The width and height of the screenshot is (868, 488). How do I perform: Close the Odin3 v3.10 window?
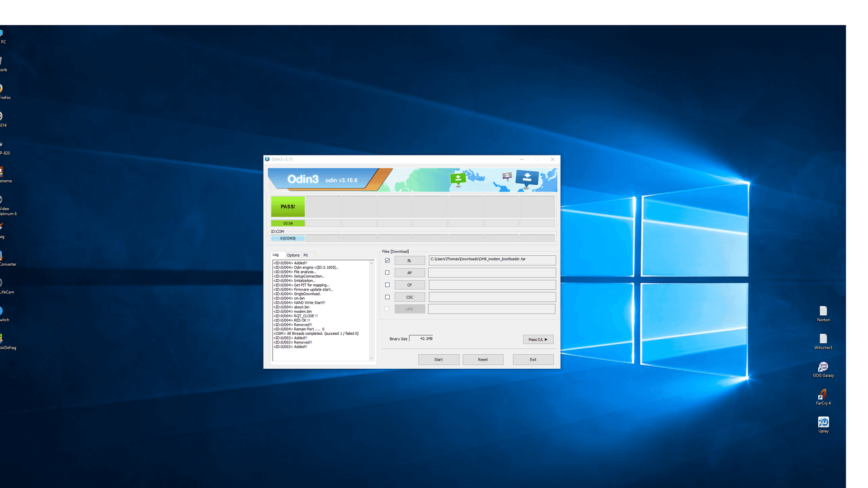pyautogui.click(x=552, y=159)
